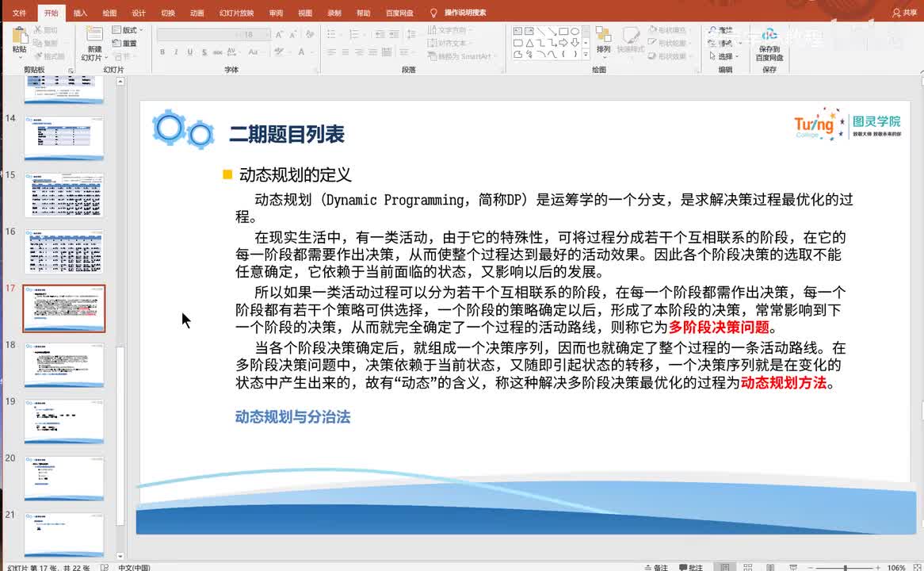Switch to the Slide Show (幻灯片放映) tab

pyautogui.click(x=236, y=13)
